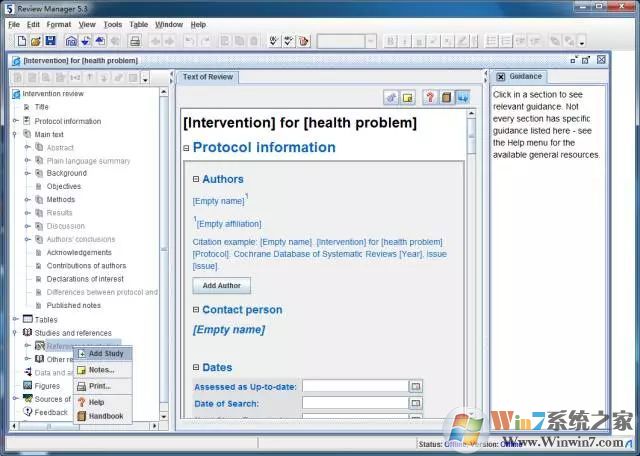Image resolution: width=640 pixels, height=456 pixels.
Task: Expand the Background node in outline
Action: pyautogui.click(x=28, y=173)
